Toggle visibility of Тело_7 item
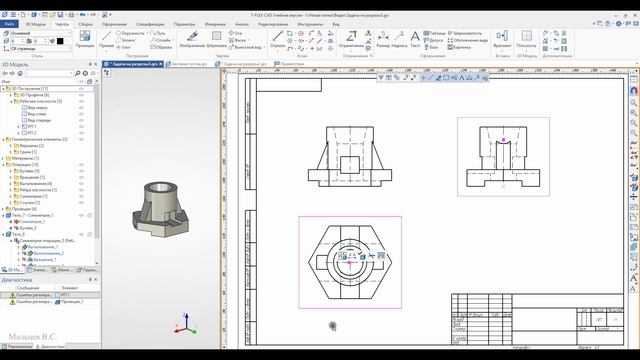This screenshot has width=640, height=360. (x=81, y=215)
